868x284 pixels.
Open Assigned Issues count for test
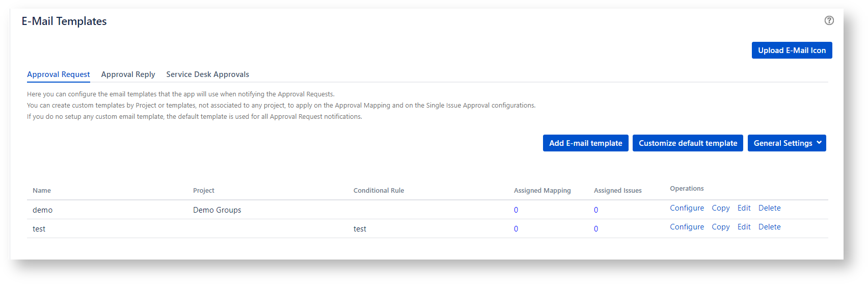[x=596, y=229]
